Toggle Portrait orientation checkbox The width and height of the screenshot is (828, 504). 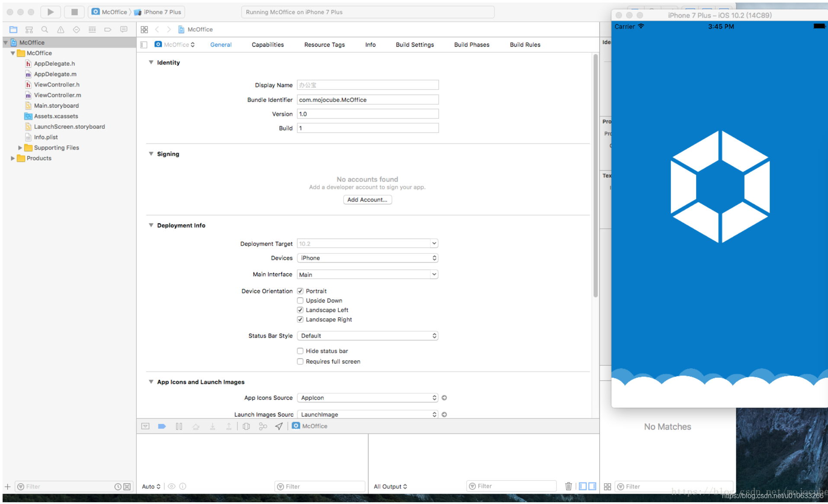(x=300, y=291)
